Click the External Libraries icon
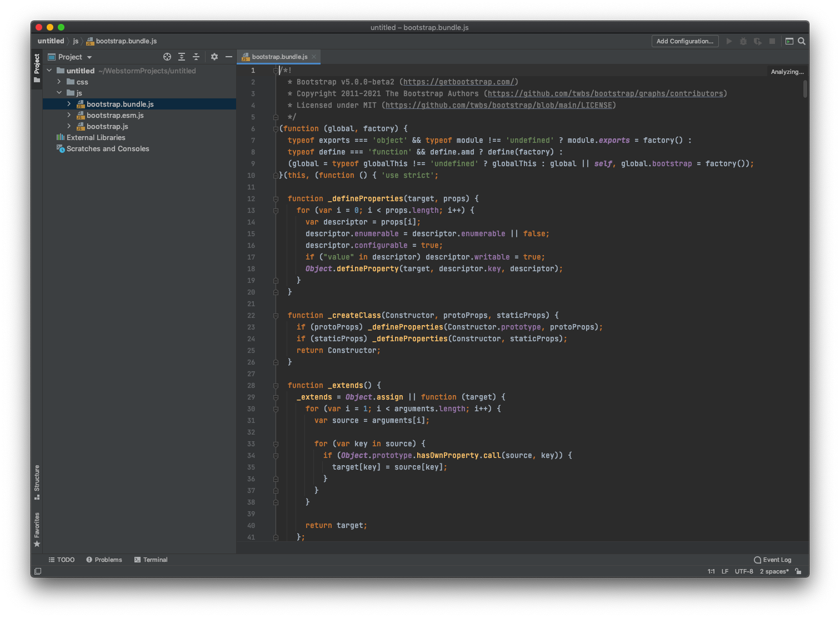This screenshot has height=618, width=840. [61, 137]
